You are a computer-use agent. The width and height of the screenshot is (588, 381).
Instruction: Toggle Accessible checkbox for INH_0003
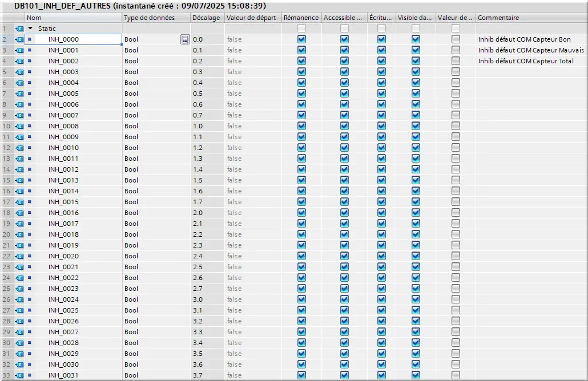pos(344,71)
